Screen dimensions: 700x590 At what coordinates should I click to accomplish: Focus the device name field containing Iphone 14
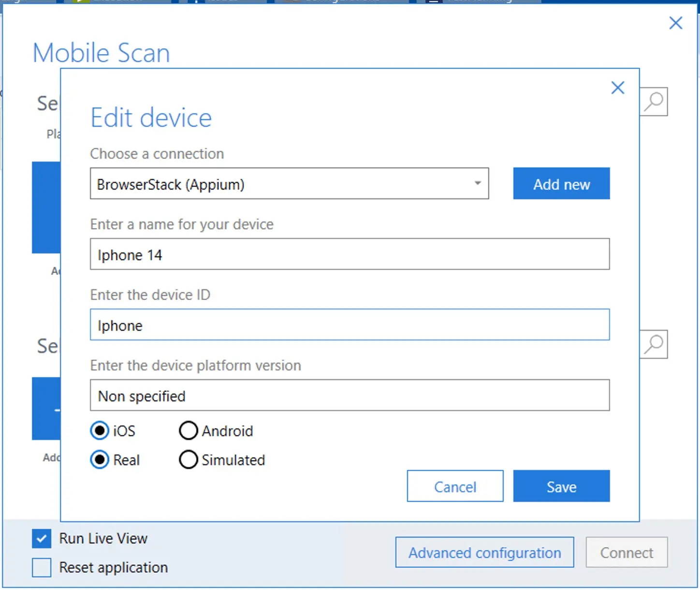[x=349, y=254]
